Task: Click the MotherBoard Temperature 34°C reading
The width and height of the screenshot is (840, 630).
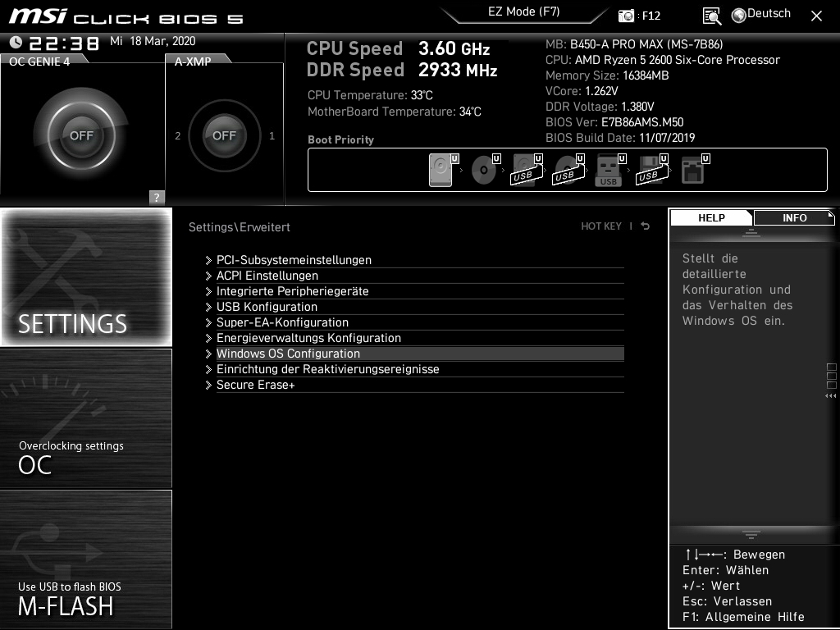Action: click(x=395, y=112)
